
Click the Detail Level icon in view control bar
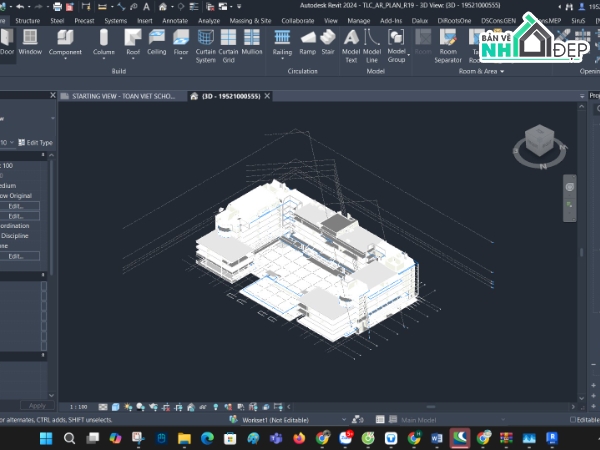coord(103,407)
